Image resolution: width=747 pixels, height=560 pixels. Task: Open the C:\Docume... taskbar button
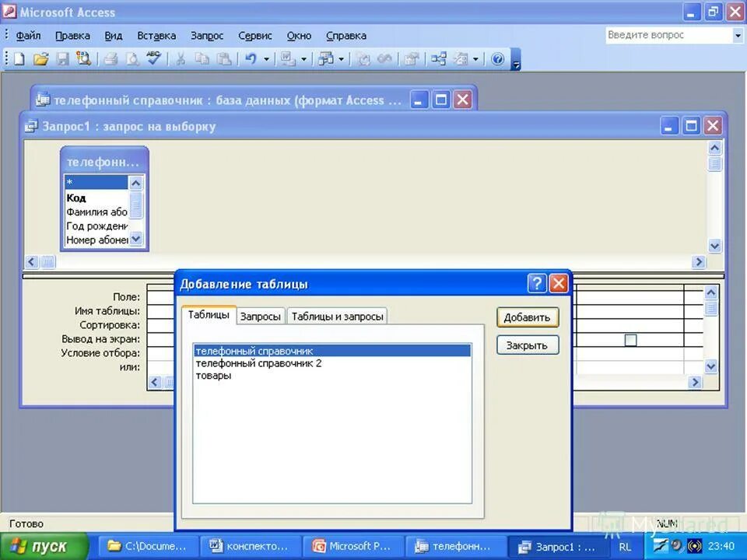(x=147, y=547)
